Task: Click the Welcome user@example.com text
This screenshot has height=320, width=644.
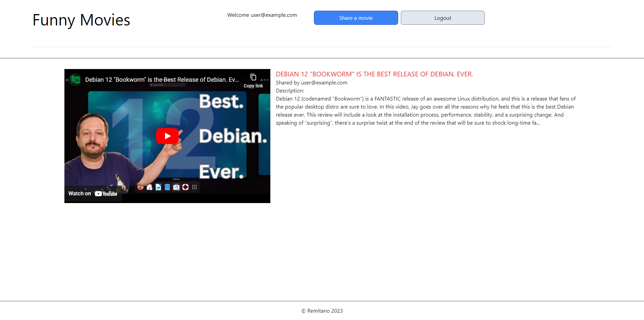Action: pos(262,15)
